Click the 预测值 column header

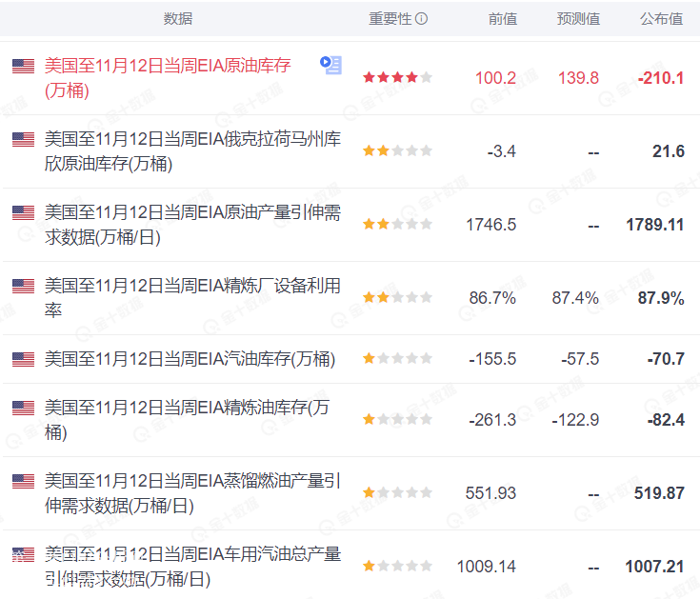[x=578, y=19]
